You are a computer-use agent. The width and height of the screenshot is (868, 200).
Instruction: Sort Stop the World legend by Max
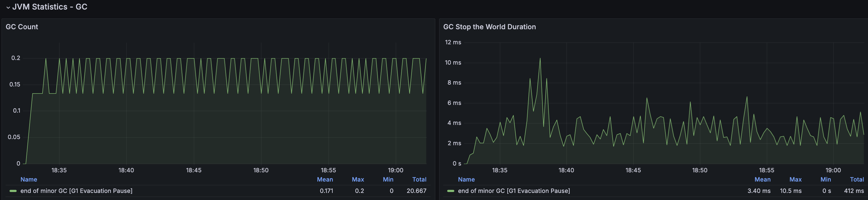796,179
